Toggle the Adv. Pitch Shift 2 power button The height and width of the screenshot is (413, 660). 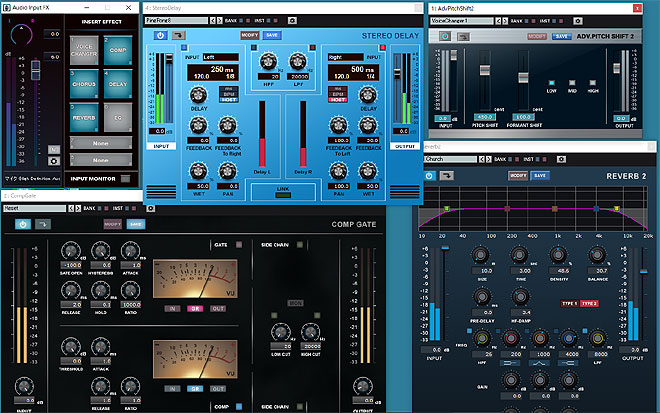coord(445,37)
